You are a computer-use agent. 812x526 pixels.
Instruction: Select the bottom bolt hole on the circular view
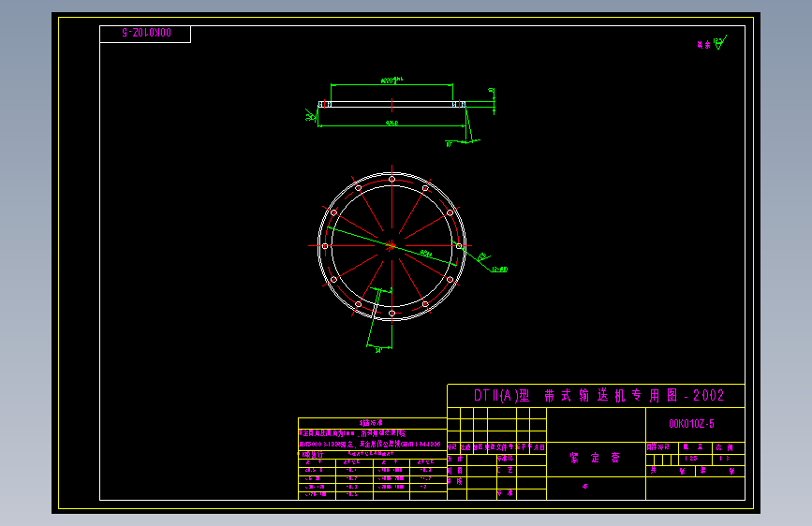[392, 314]
